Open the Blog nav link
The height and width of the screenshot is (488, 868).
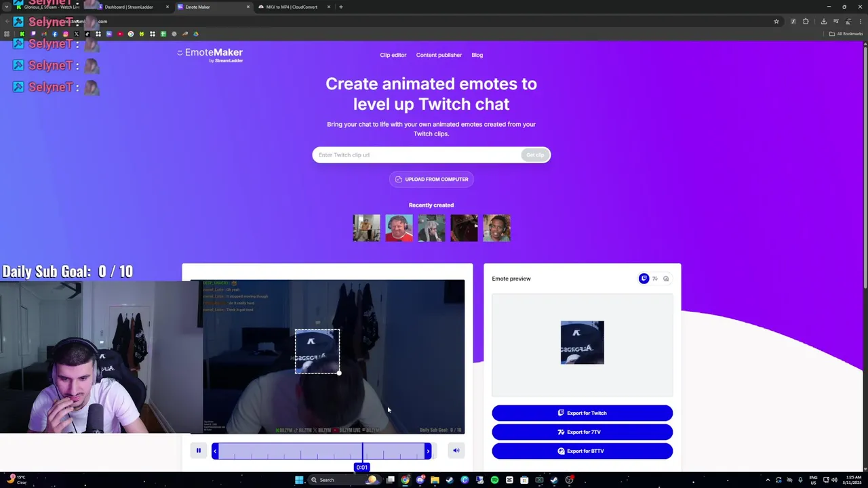[477, 55]
